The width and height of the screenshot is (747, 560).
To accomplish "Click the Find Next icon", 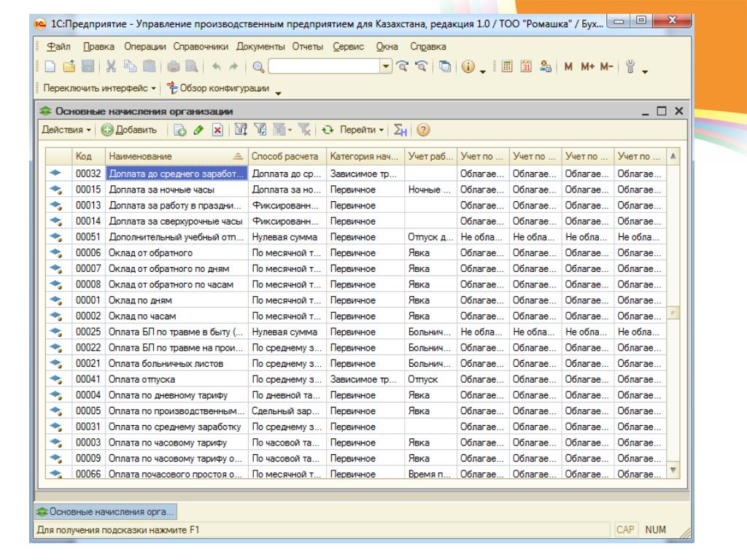I will (x=403, y=66).
